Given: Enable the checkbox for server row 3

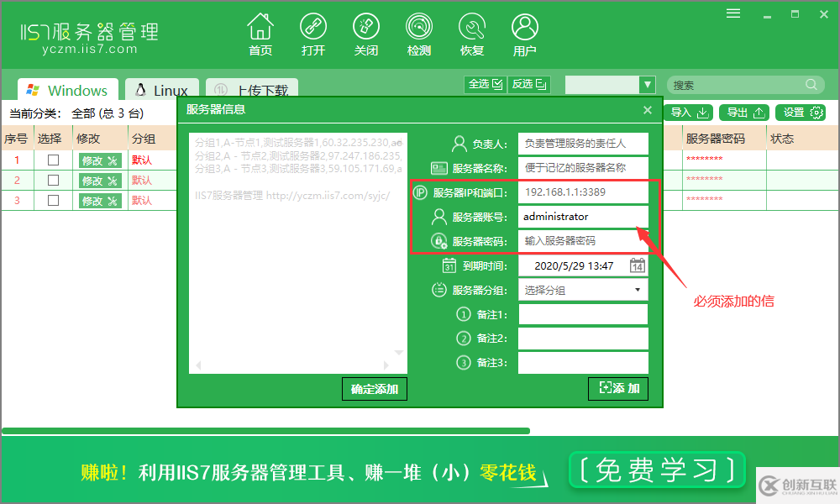Looking at the screenshot, I should tap(52, 201).
